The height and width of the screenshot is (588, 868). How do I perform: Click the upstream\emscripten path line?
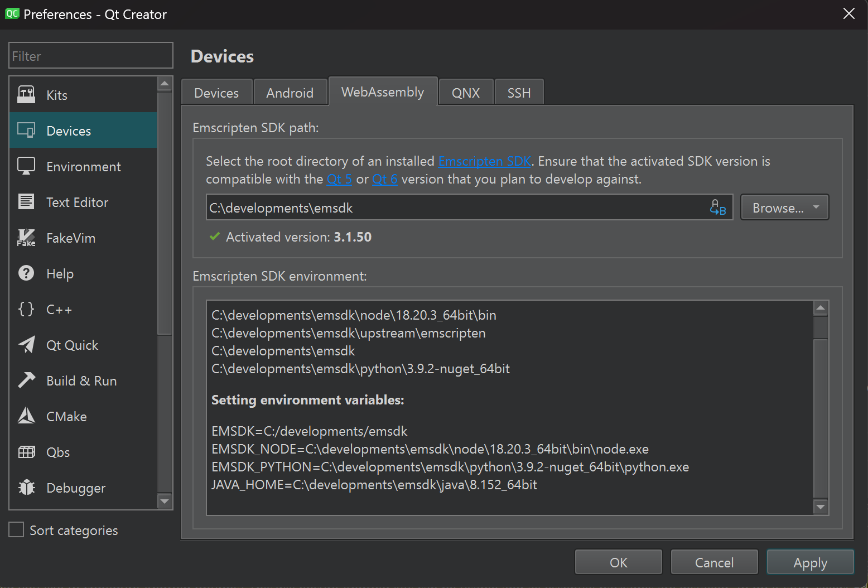[349, 333]
